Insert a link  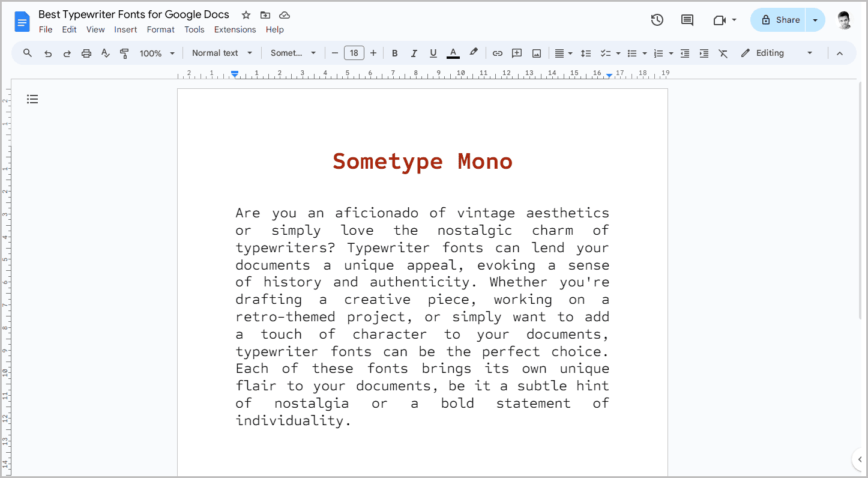pos(498,53)
